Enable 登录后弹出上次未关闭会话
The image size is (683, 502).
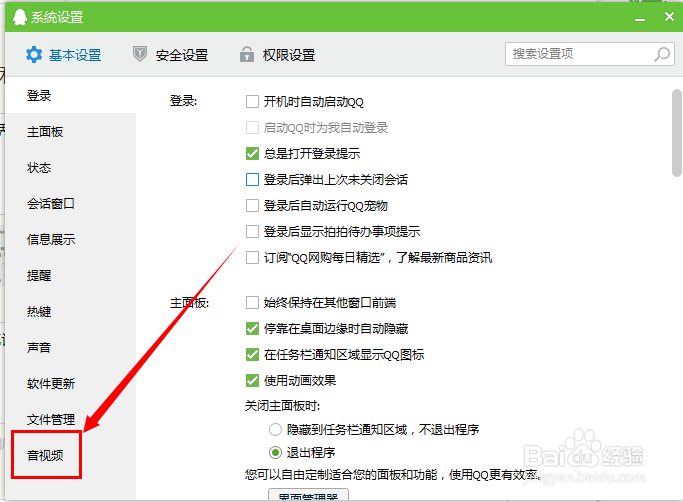point(252,180)
